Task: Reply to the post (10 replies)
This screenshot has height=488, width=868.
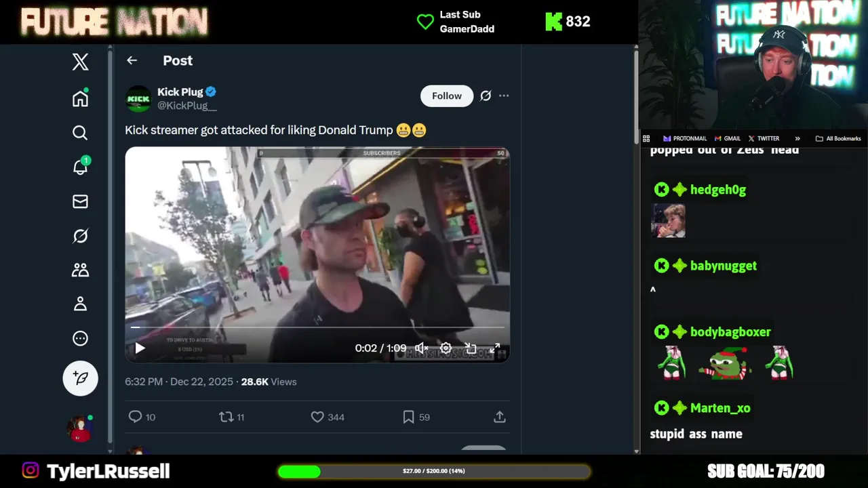Action: (x=142, y=417)
